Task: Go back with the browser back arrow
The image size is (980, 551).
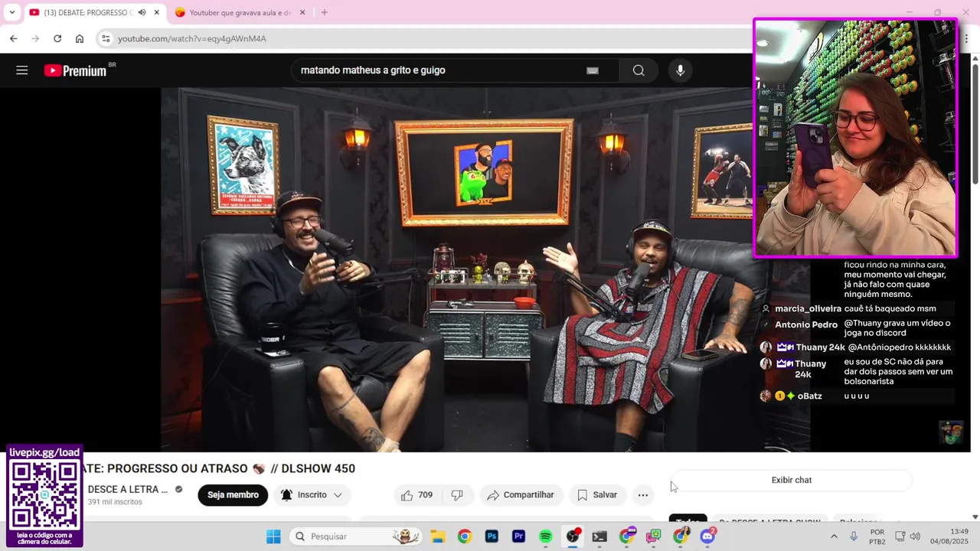Action: point(14,38)
